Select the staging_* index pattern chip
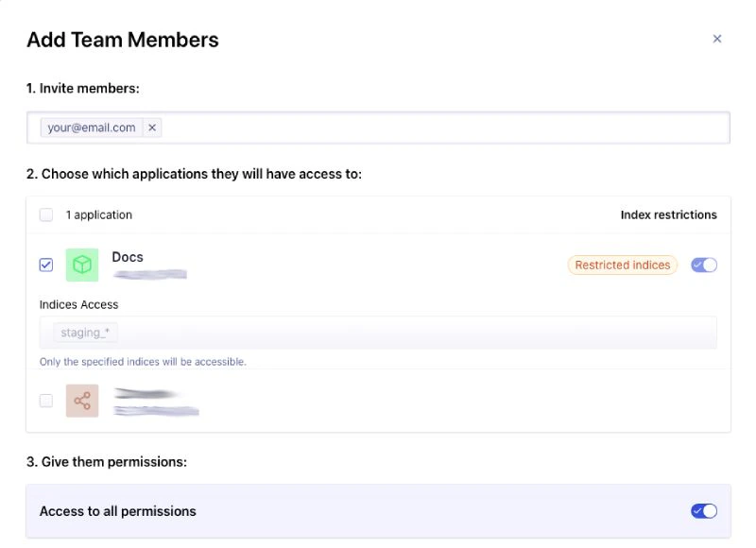 click(84, 332)
